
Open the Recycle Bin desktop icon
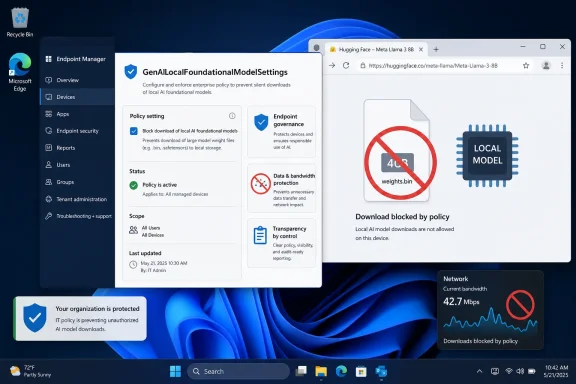(x=20, y=23)
